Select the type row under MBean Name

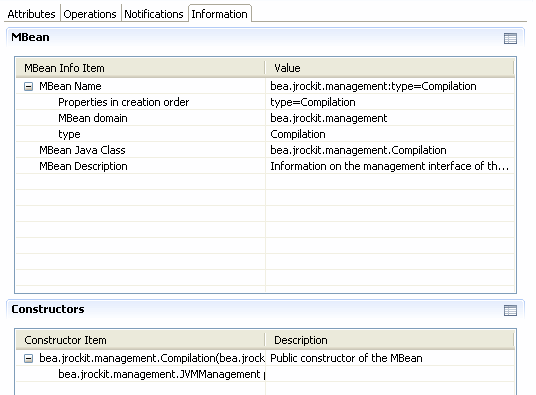(x=265, y=134)
